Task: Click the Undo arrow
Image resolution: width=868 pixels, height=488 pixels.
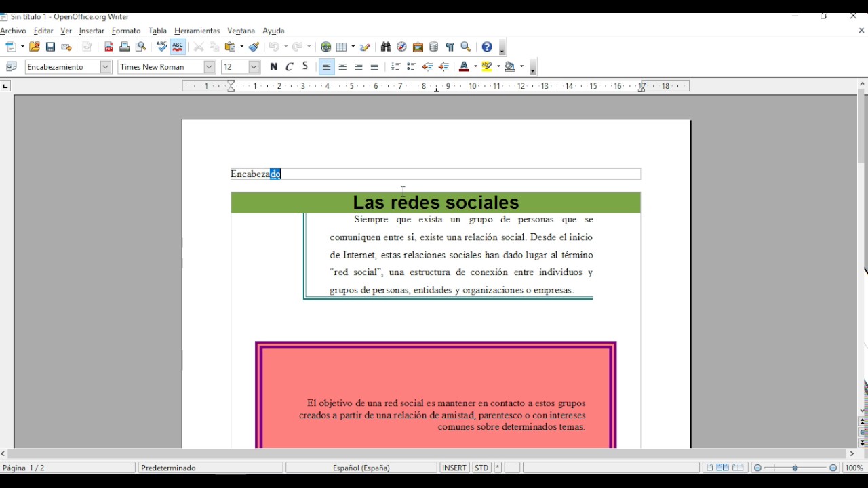Action: 274,47
